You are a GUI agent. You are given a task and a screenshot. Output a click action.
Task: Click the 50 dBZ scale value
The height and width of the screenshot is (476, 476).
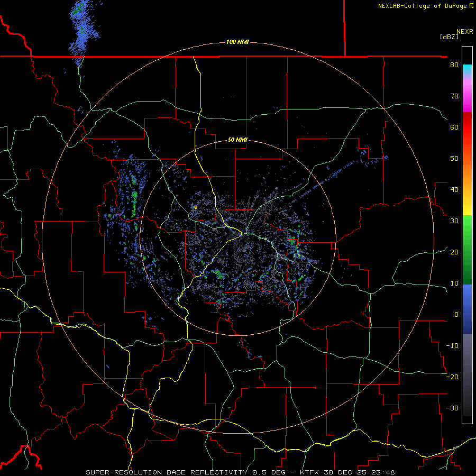click(x=454, y=159)
